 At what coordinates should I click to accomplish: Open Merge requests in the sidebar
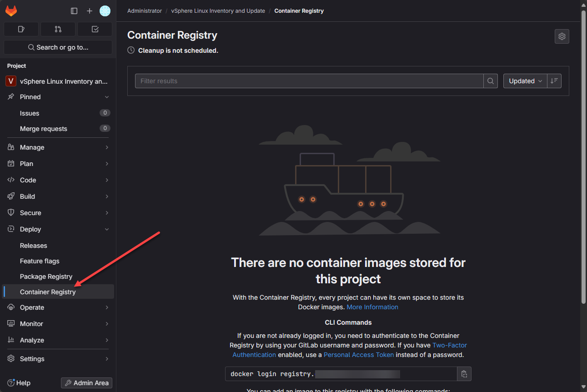(58, 129)
